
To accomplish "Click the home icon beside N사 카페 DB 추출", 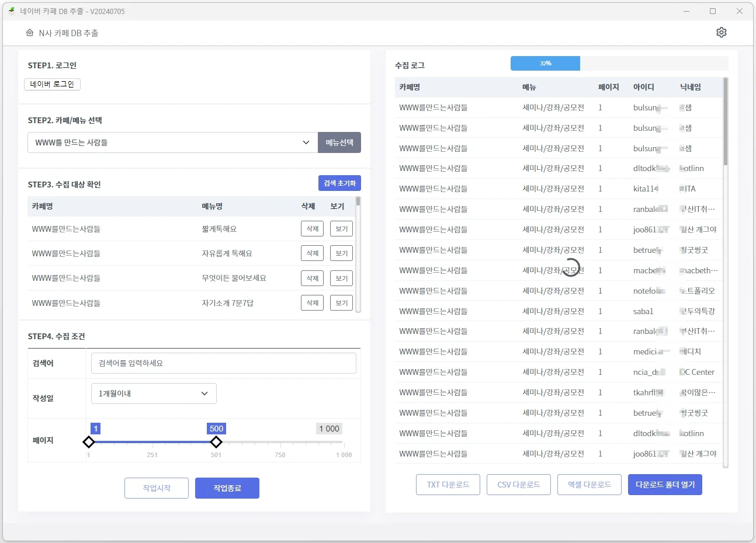I will click(x=30, y=33).
